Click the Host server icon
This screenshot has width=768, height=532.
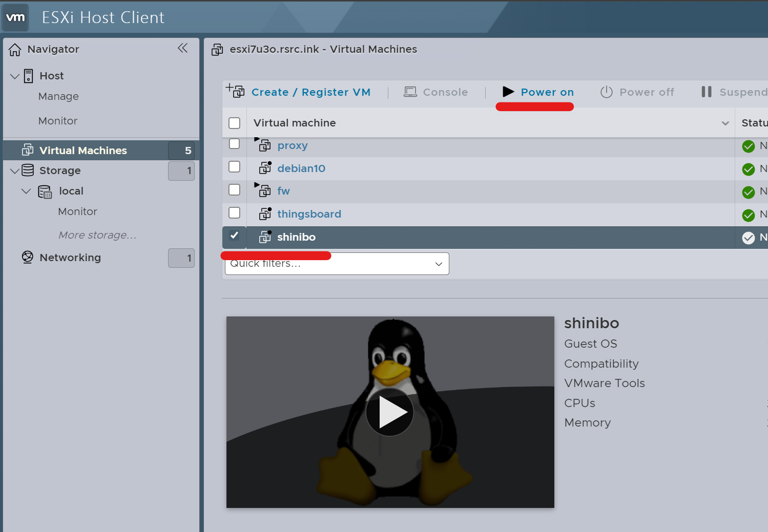tap(29, 76)
